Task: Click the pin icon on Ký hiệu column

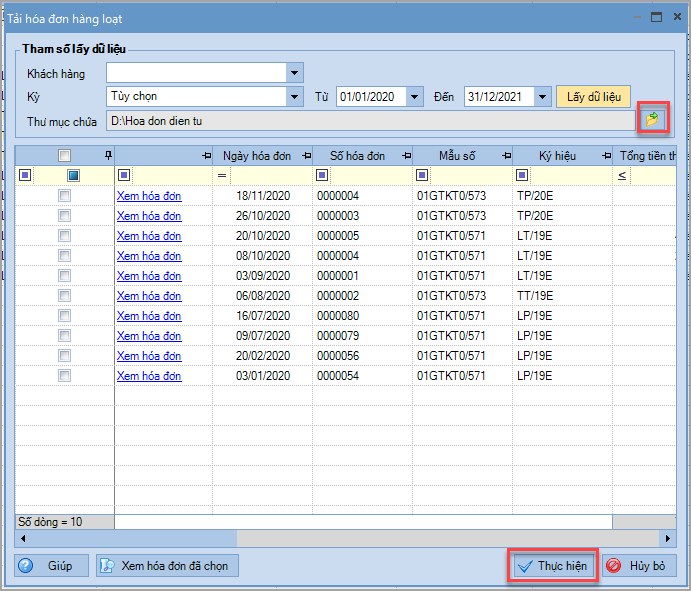Action: pos(607,156)
